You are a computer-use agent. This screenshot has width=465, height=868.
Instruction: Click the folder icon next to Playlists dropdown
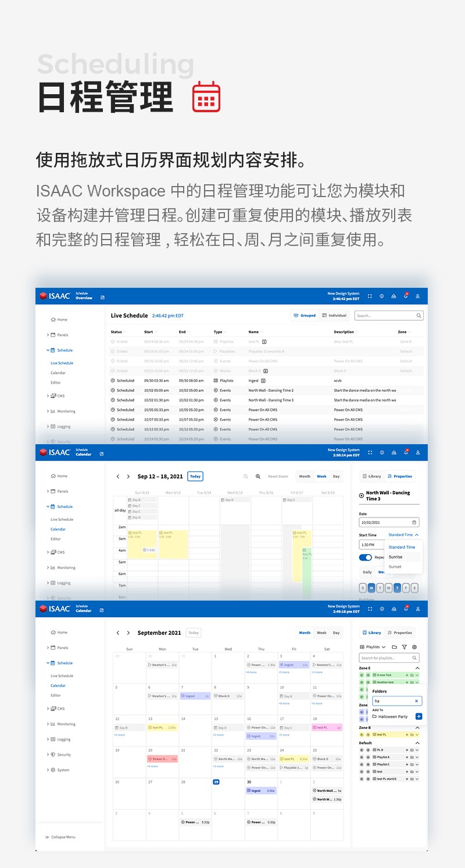(x=394, y=647)
